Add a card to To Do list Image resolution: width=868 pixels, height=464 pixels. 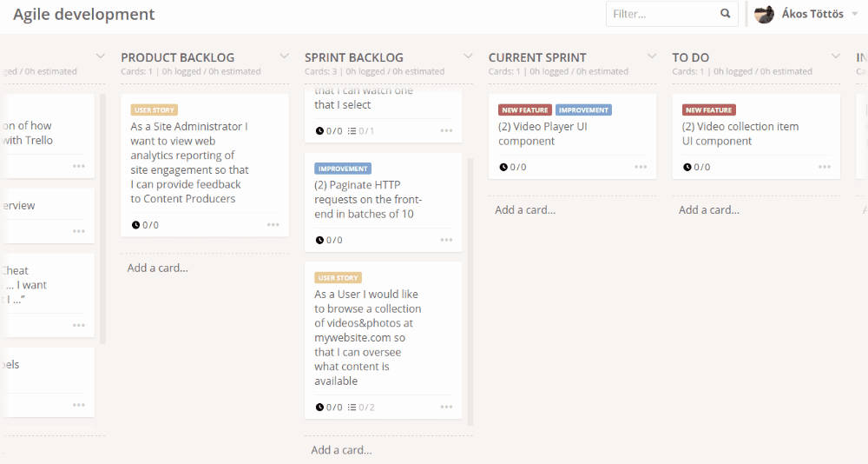pos(709,209)
